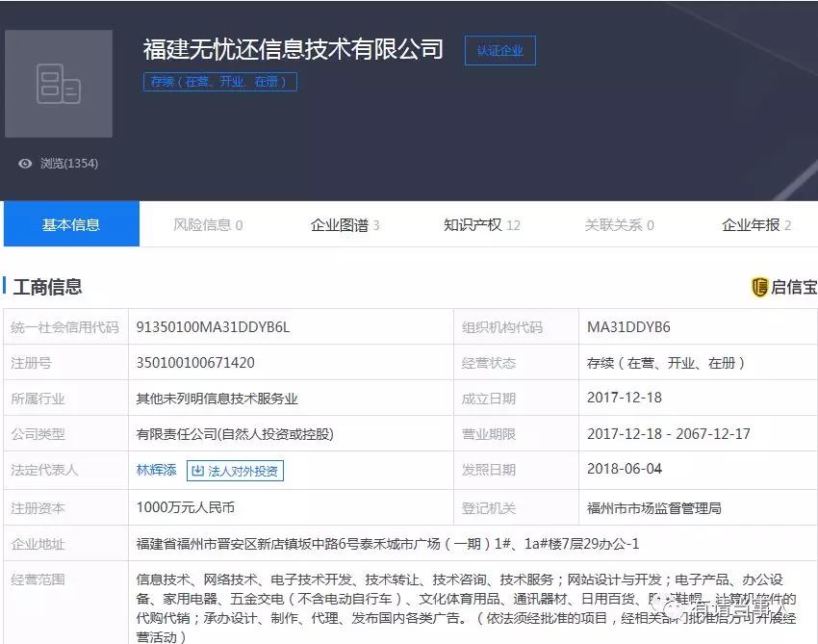This screenshot has width=818, height=644.
Task: Click the 浏览(1354) view counter
Action: pyautogui.click(x=65, y=163)
